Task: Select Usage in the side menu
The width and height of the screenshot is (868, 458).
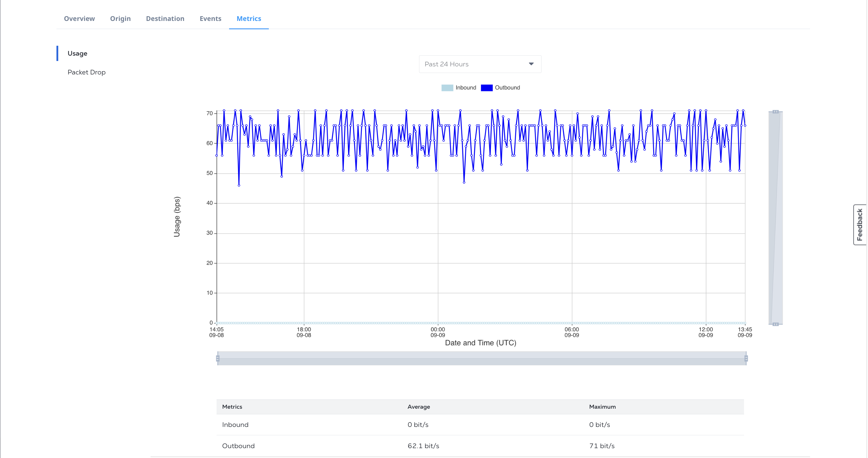Action: tap(77, 53)
